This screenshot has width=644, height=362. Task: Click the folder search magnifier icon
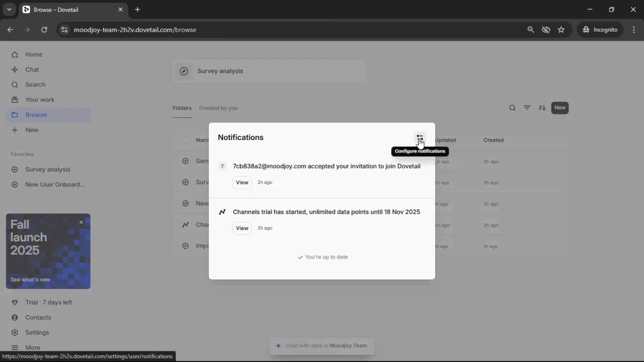click(x=512, y=108)
